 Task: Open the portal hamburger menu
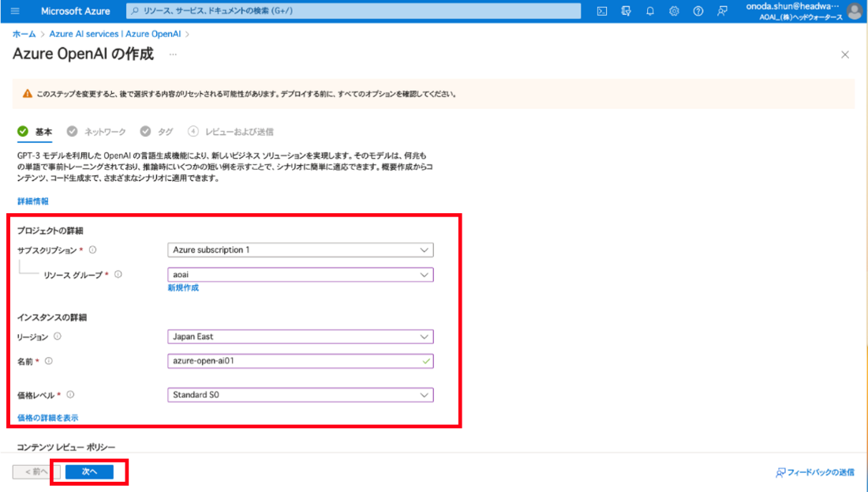[x=15, y=10]
